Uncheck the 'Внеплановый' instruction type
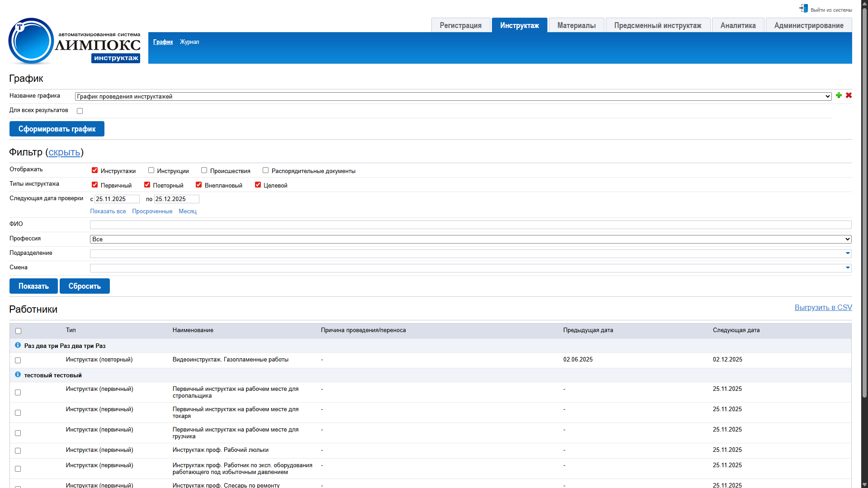The image size is (868, 488). pos(198,185)
